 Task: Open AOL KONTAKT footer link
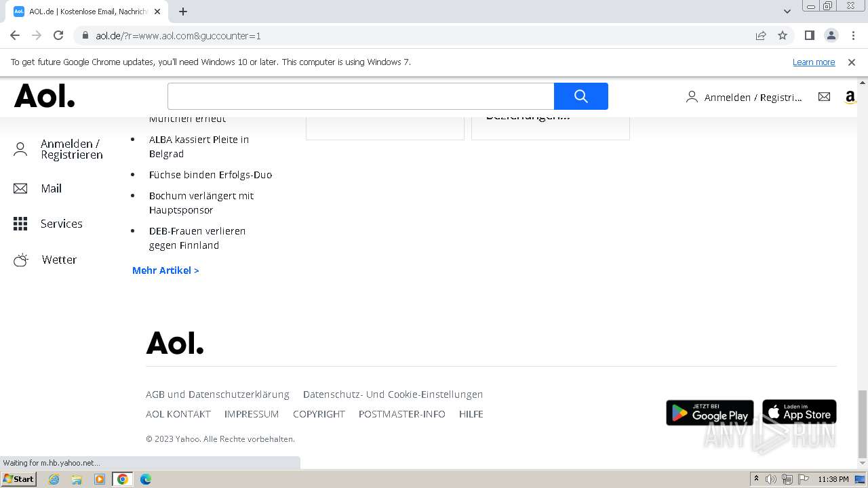[178, 414]
